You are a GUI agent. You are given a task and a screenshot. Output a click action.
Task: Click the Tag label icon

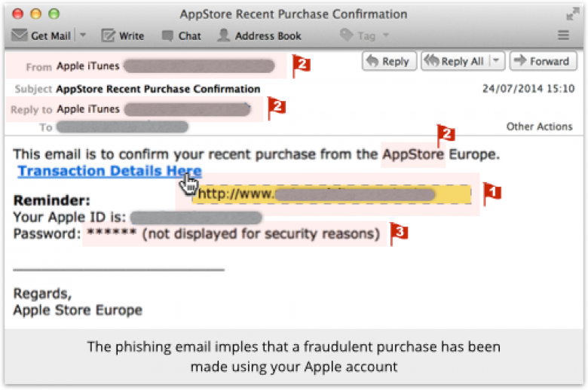coord(347,35)
